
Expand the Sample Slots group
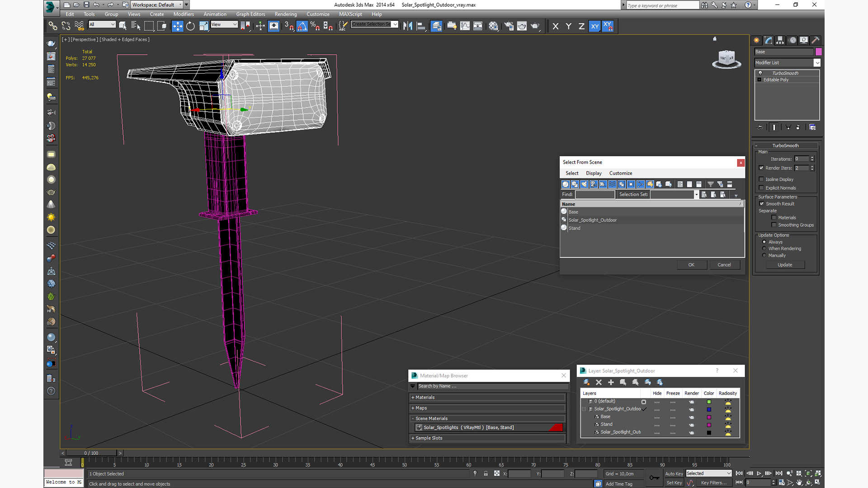pos(488,438)
